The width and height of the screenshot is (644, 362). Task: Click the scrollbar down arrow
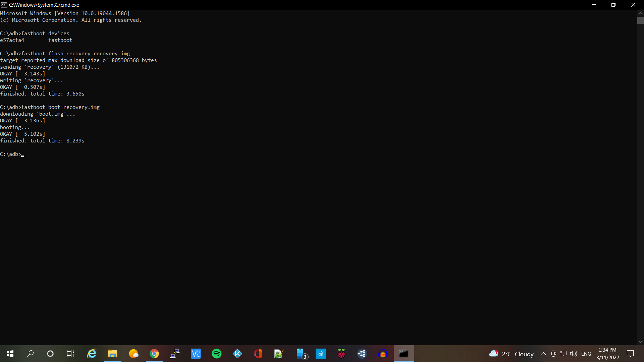point(640,342)
